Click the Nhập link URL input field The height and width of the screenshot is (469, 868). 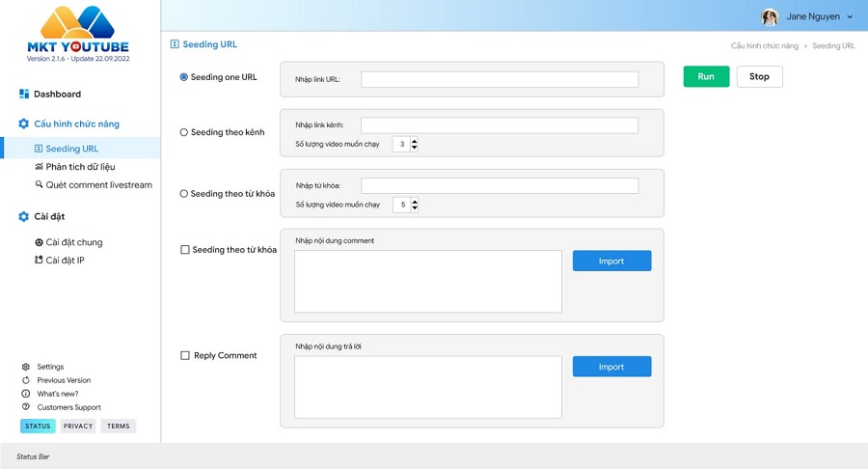click(500, 79)
